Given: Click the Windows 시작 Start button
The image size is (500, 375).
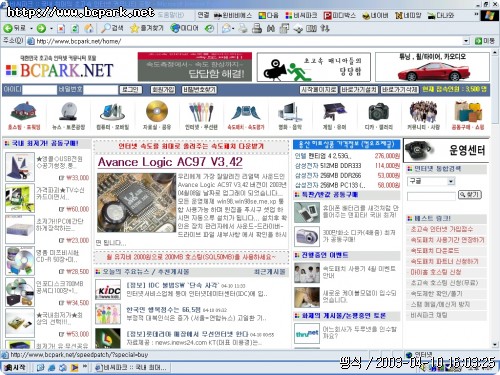Looking at the screenshot, I should point(15,367).
